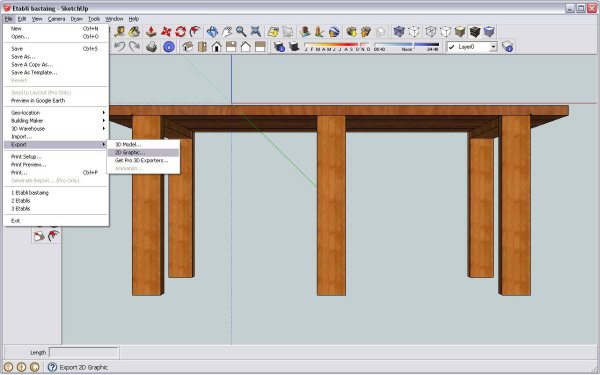Click the Share Model icon
The height and width of the screenshot is (375, 600).
pyautogui.click(x=366, y=31)
